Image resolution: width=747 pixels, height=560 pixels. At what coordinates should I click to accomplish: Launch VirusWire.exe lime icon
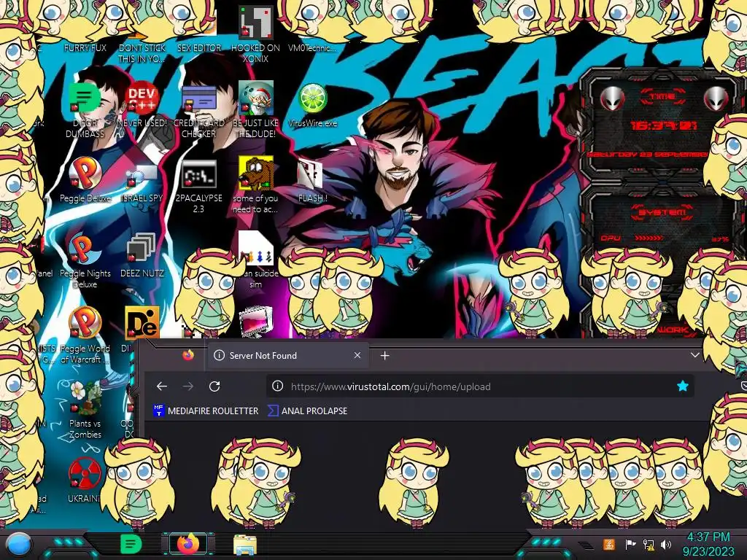(x=312, y=98)
